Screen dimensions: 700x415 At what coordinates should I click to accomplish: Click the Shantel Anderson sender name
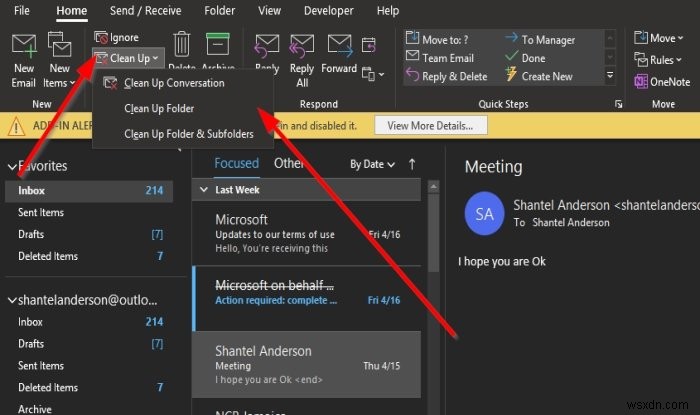coord(561,205)
